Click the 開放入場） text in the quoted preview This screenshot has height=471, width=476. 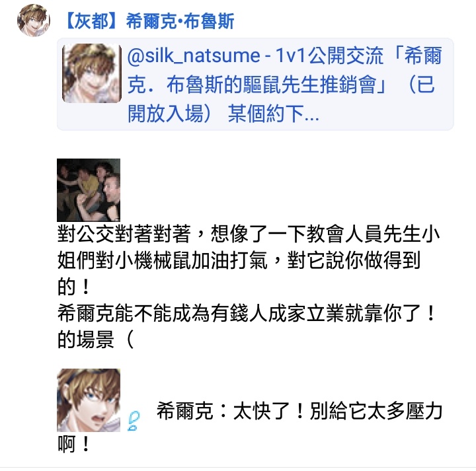(x=169, y=114)
